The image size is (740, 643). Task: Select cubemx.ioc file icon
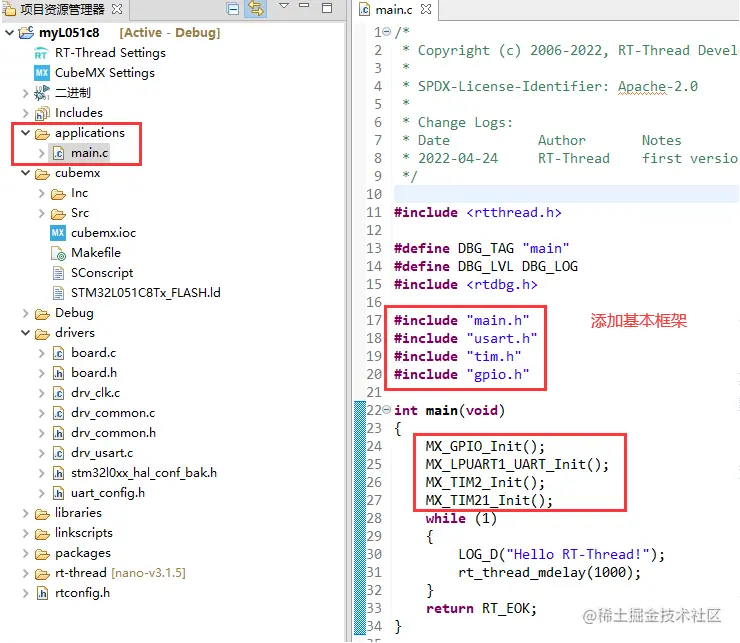coord(58,233)
